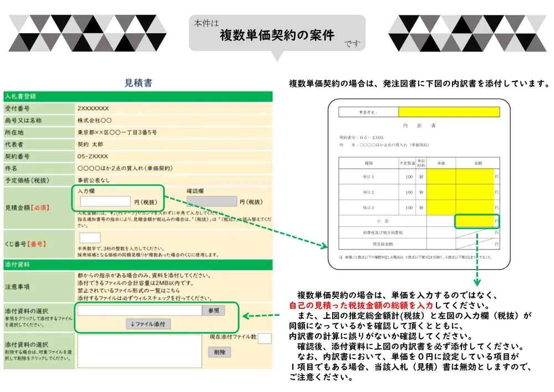Click the 参照 browse button
554x392 pixels.
[x=214, y=310]
